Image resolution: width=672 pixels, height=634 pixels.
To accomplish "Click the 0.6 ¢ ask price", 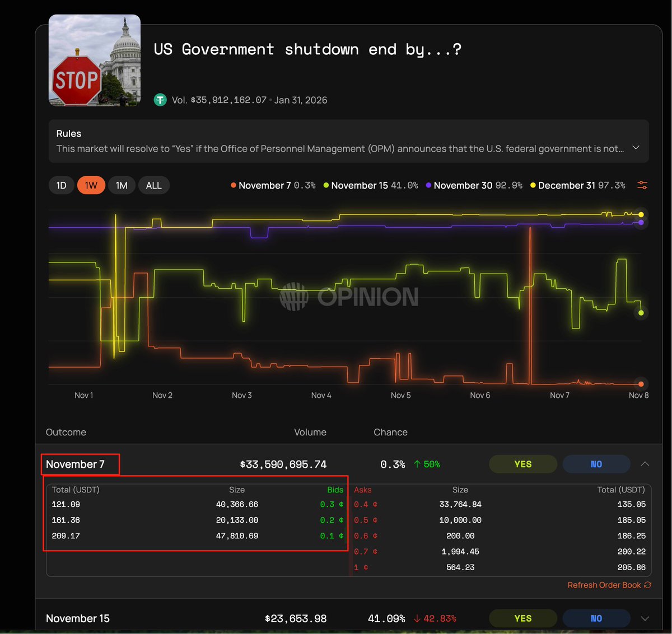I will point(366,536).
